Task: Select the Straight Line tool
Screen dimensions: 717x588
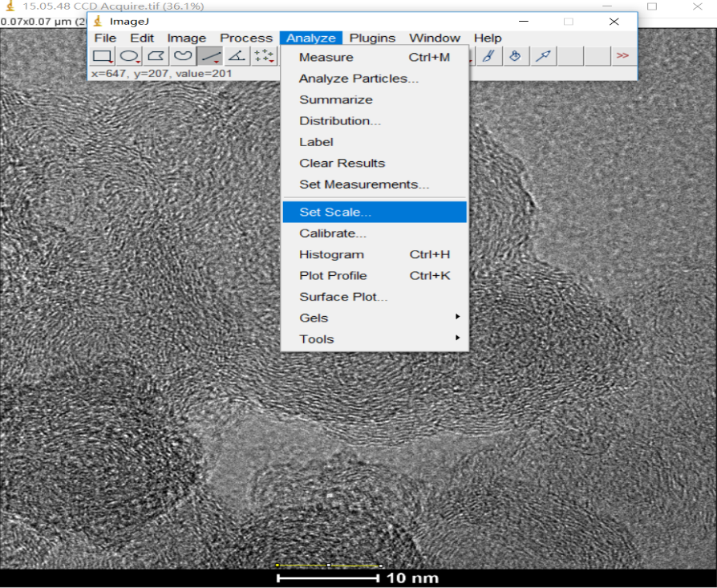Action: click(210, 56)
